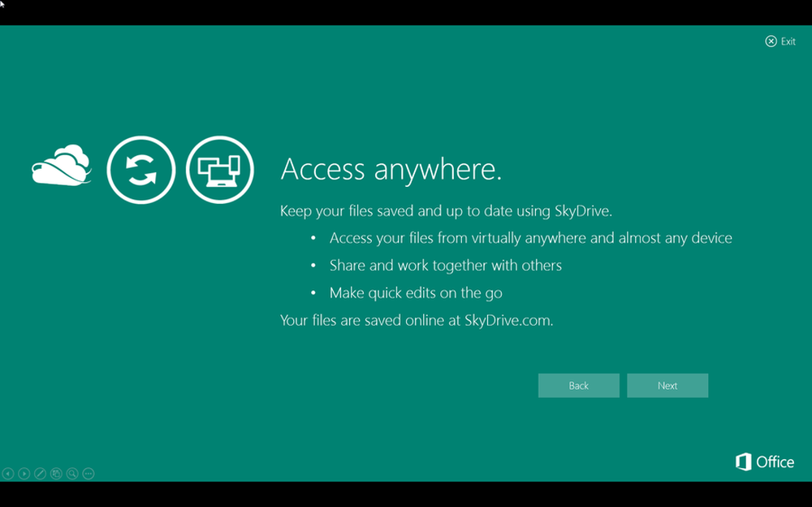
Task: Click the SkyDrive cloud icon
Action: (x=62, y=165)
